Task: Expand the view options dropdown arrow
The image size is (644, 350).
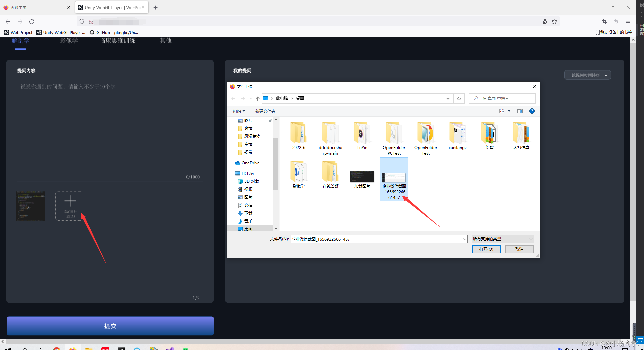Action: point(509,111)
